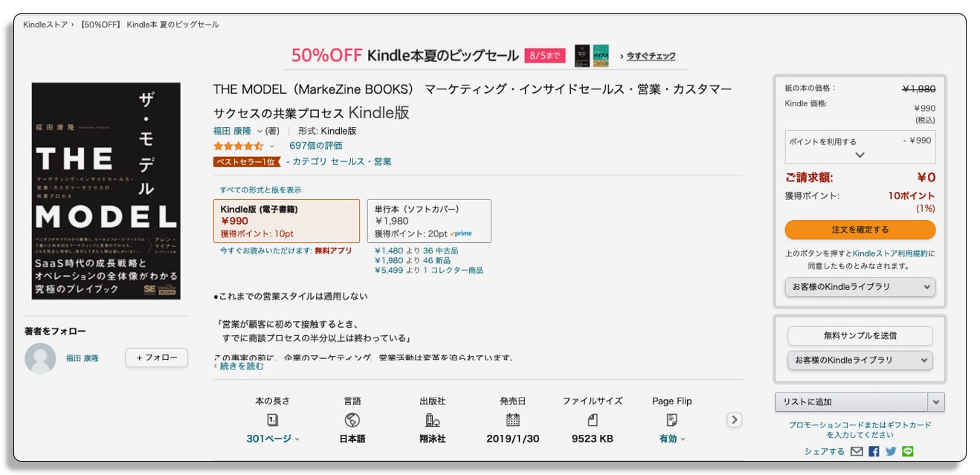Click the language value 日本語
980x475 pixels.
352,439
